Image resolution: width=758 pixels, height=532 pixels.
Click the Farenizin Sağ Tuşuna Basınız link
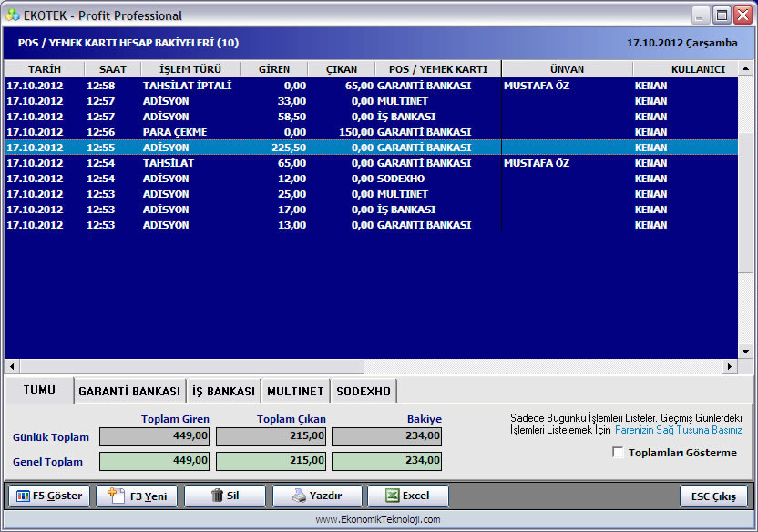[x=680, y=430]
